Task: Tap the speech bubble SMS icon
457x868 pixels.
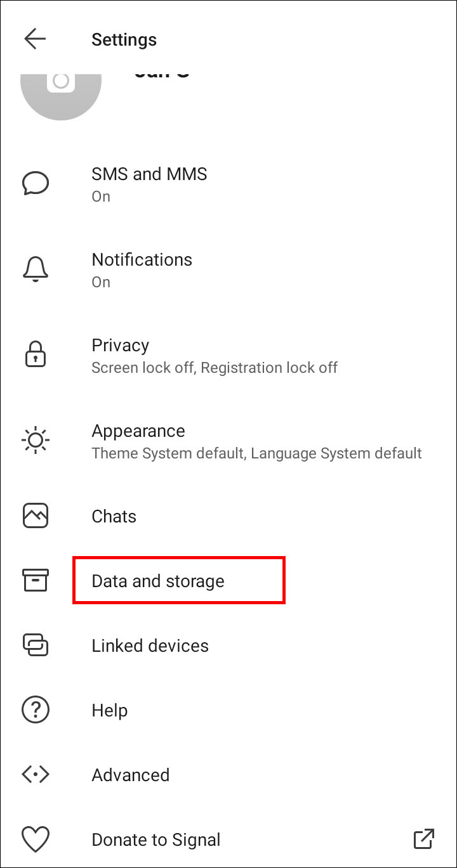Action: tap(36, 183)
